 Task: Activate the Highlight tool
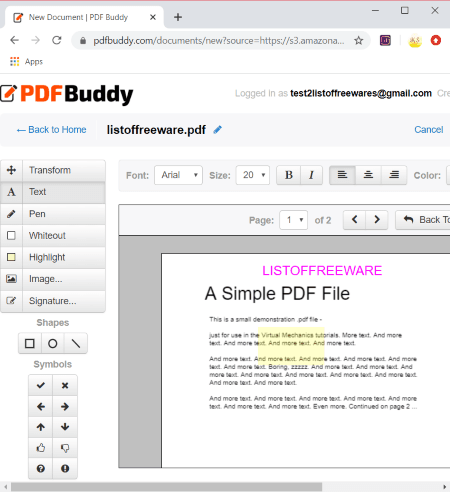pyautogui.click(x=53, y=257)
